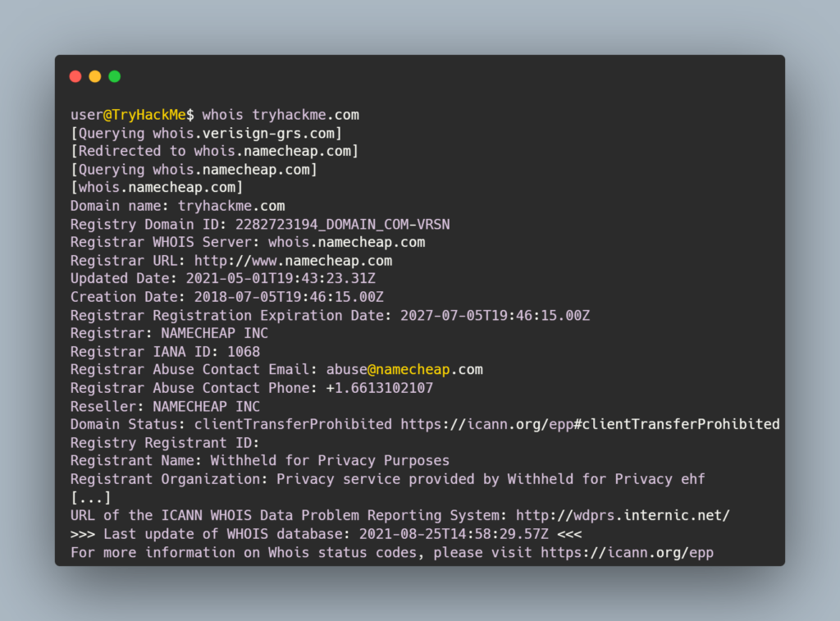Viewport: 840px width, 621px height.
Task: Click the green maximize window button
Action: 115,76
